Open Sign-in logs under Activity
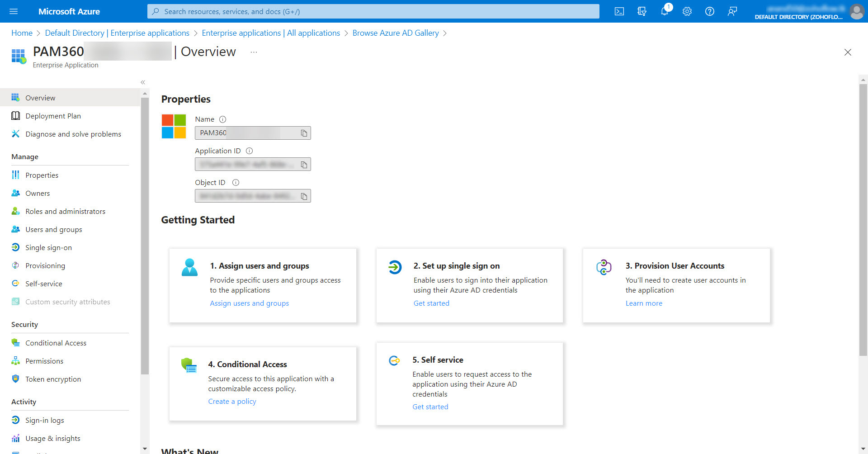 pyautogui.click(x=44, y=420)
